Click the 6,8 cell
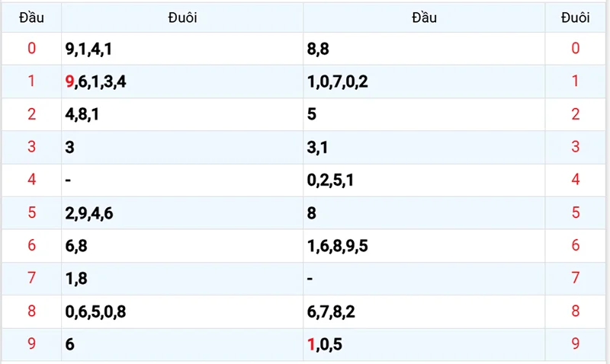Image resolution: width=610 pixels, height=364 pixels. 77,246
